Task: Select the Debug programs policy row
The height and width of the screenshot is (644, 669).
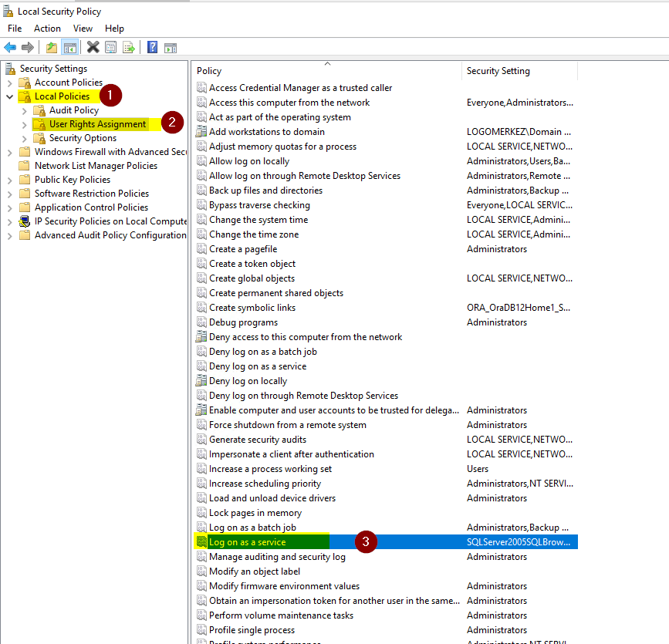Action: click(243, 322)
